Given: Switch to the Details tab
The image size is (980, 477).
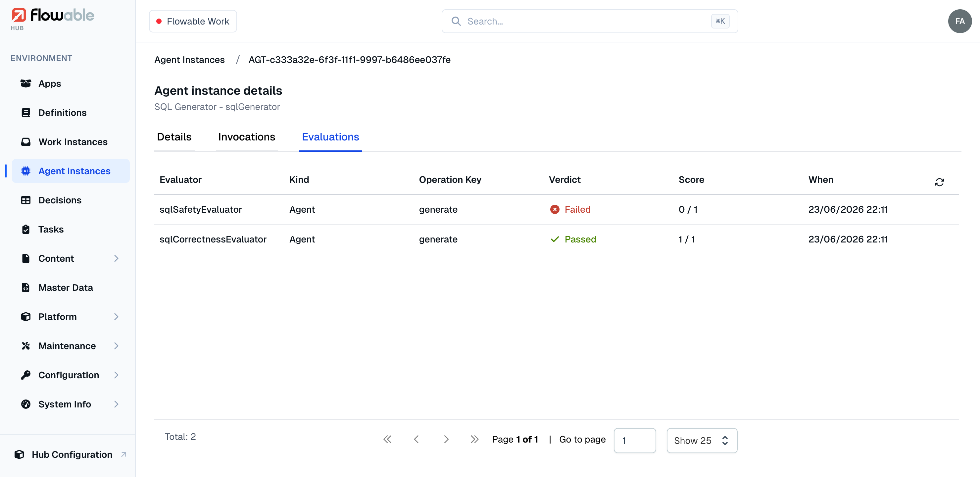Looking at the screenshot, I should 174,137.
